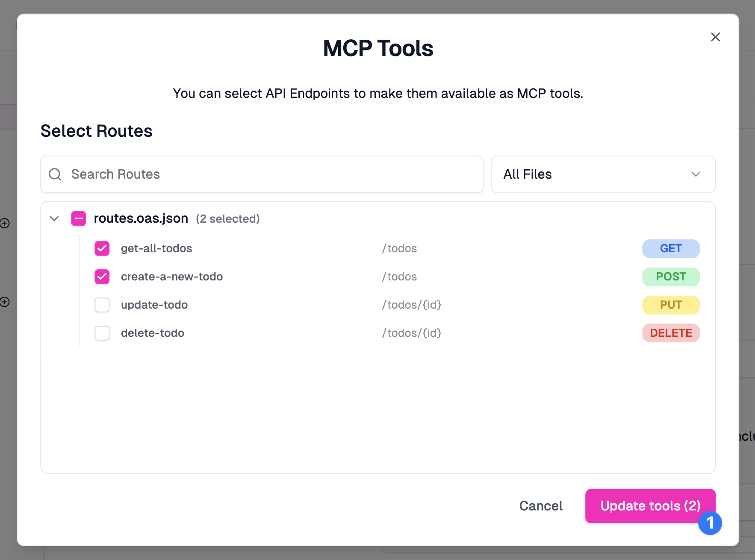
Task: Toggle the routes.oas.json select-all checkbox
Action: click(x=79, y=219)
